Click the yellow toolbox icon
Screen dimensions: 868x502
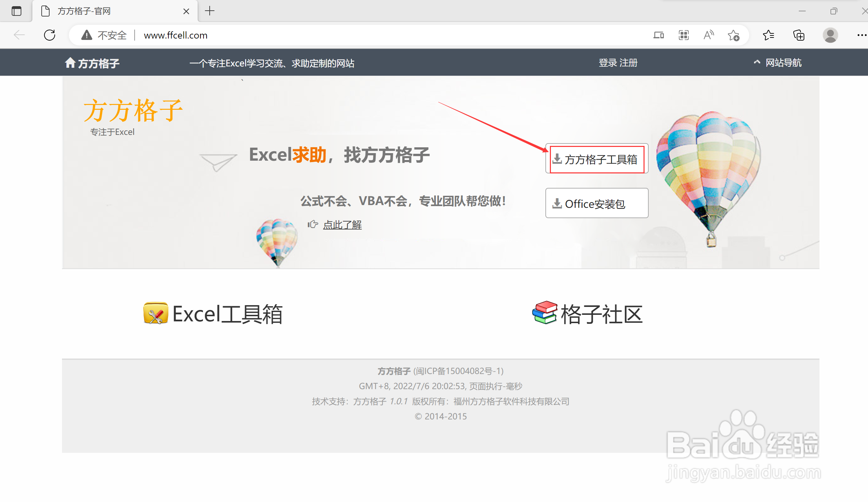point(156,313)
